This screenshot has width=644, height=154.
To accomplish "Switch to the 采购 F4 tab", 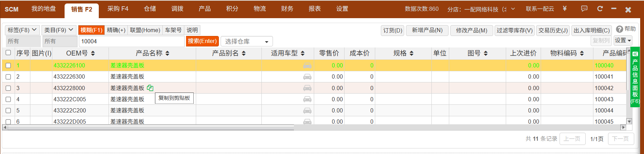I will coord(118,9).
